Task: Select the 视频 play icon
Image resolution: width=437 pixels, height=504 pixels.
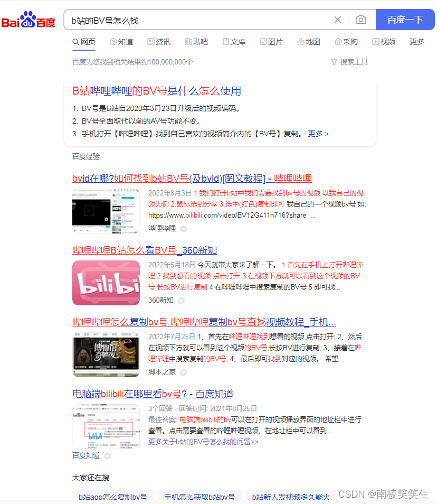Action: (x=375, y=42)
